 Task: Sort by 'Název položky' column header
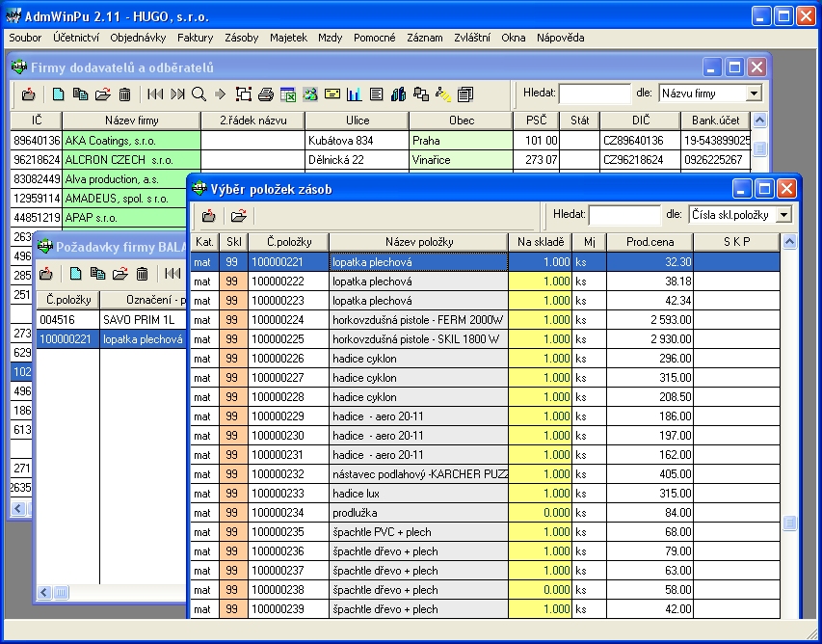pos(419,241)
